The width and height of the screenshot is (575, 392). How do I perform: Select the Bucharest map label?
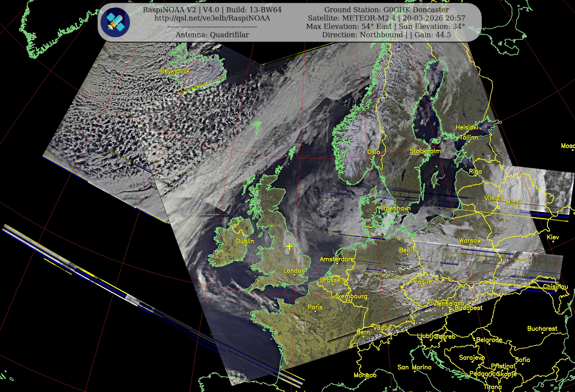[x=542, y=329]
